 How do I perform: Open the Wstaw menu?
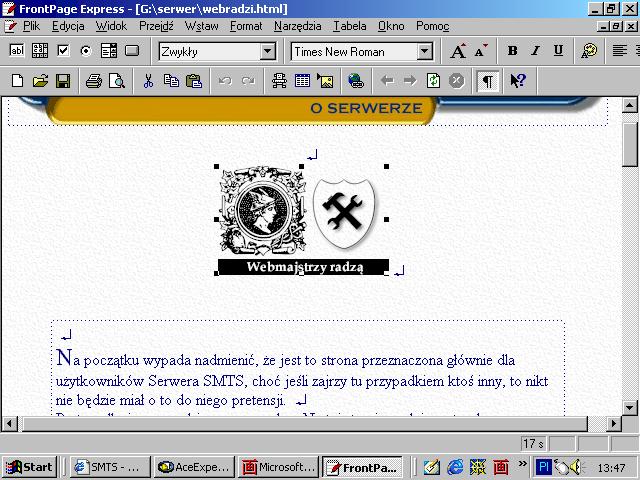201,27
